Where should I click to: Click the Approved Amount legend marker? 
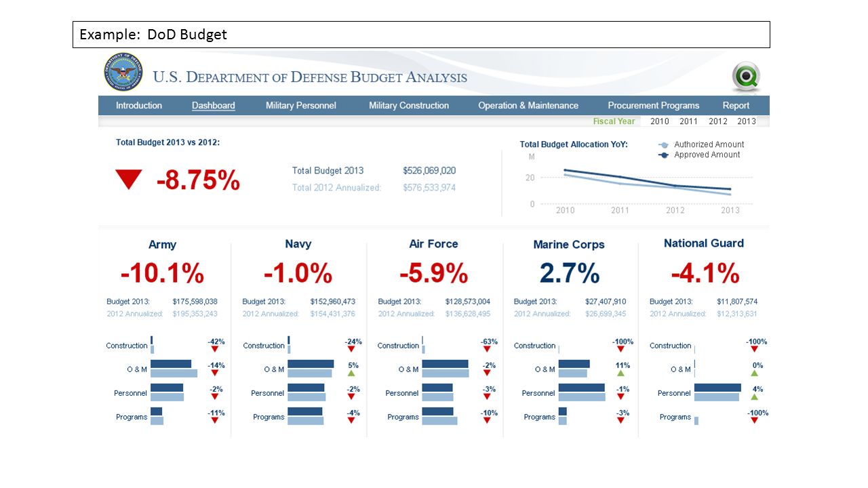coord(664,155)
